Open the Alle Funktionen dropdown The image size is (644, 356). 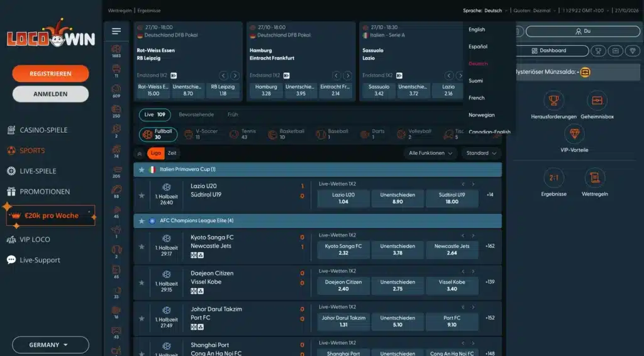(x=430, y=153)
